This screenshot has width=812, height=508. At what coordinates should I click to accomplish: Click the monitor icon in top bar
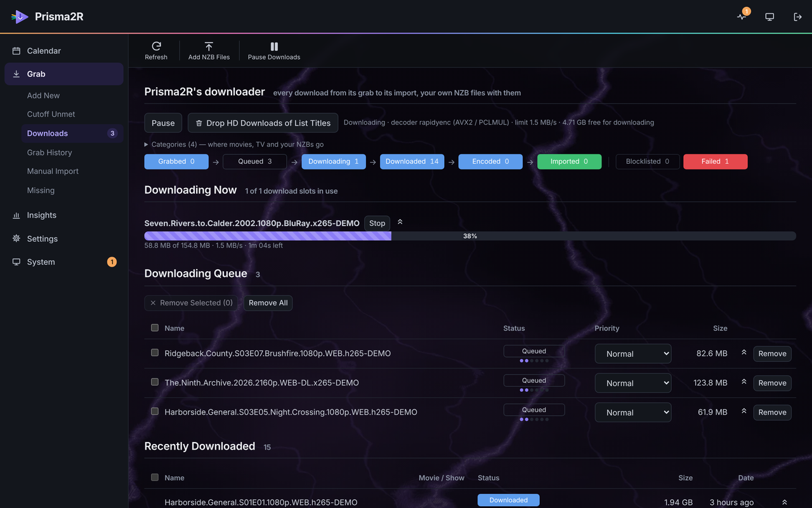pos(769,17)
